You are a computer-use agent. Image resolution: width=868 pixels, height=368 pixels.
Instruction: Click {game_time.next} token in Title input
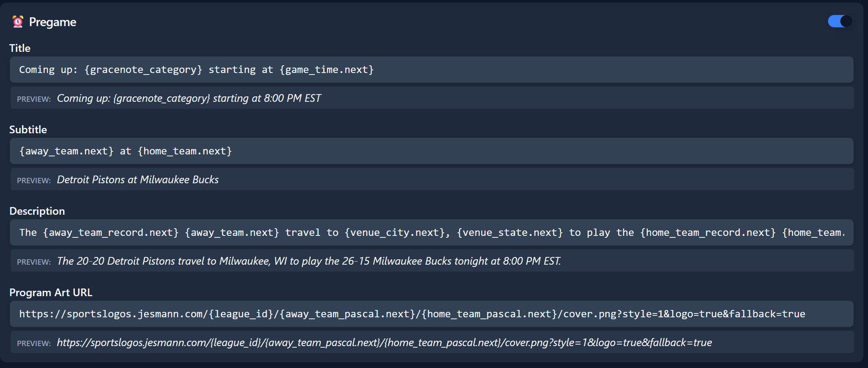pos(326,70)
